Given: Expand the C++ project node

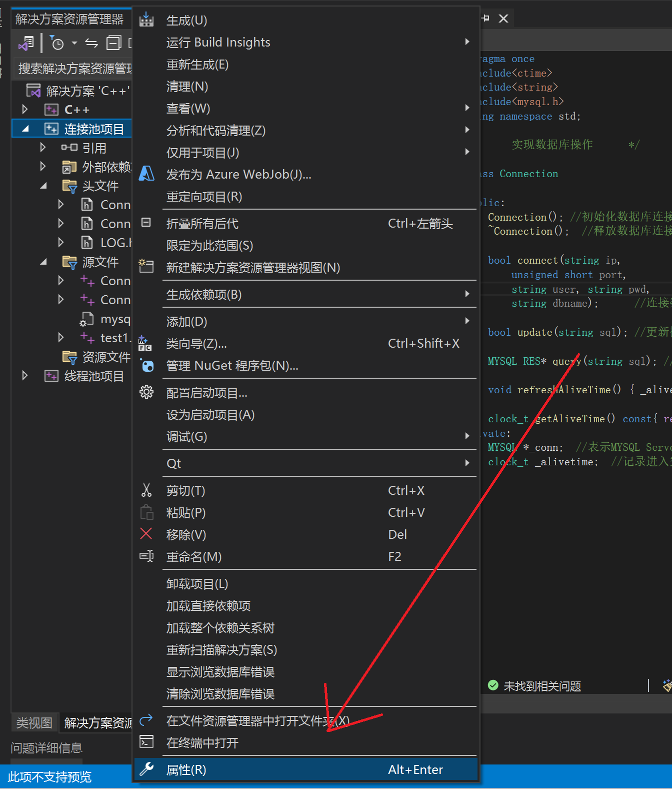Looking at the screenshot, I should click(x=25, y=109).
